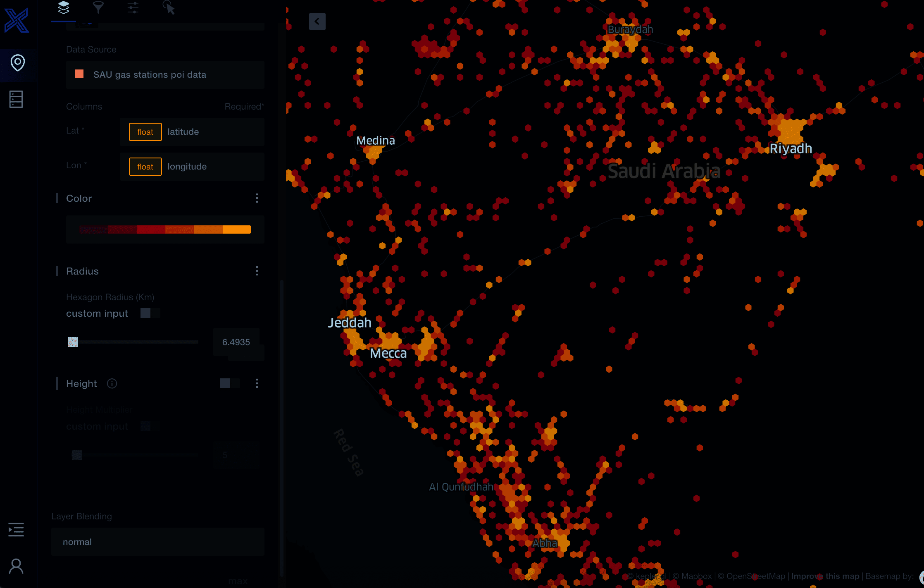Open the Radius section options menu
924x588 pixels.
pyautogui.click(x=257, y=271)
